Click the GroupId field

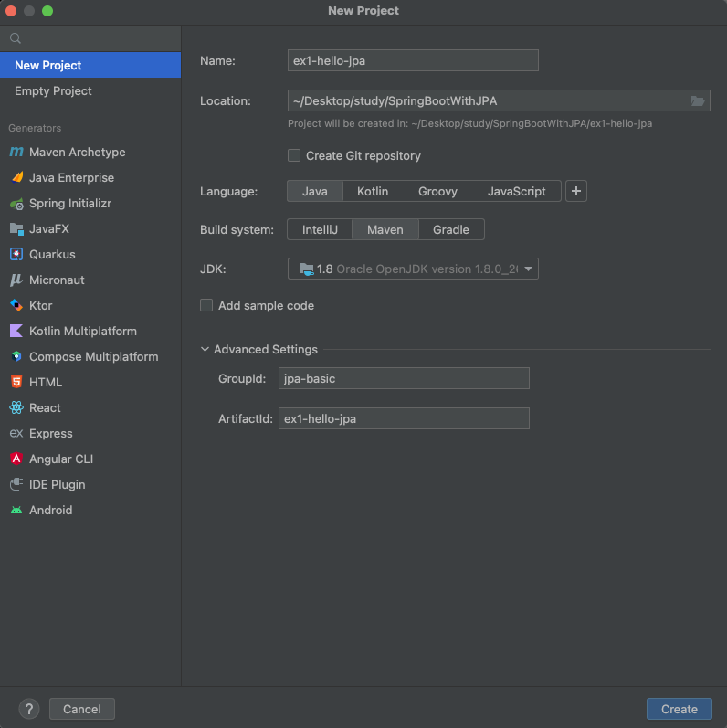click(x=404, y=378)
